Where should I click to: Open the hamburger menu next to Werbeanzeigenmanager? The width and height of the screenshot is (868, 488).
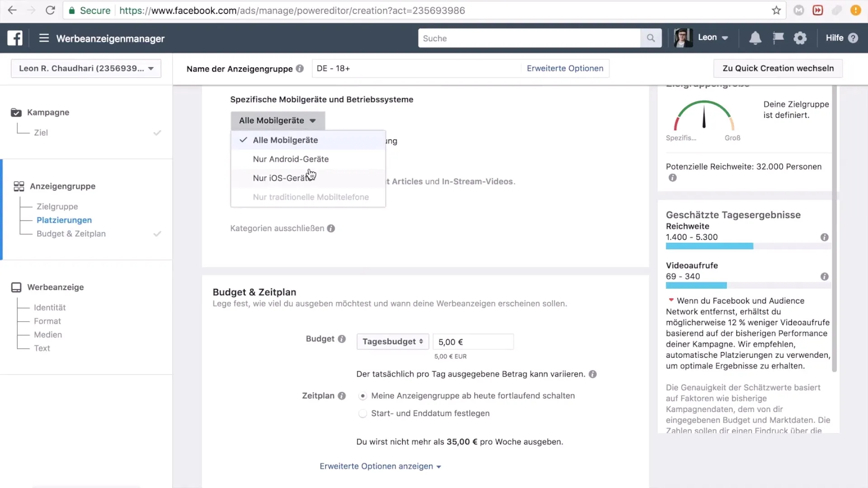(x=44, y=38)
